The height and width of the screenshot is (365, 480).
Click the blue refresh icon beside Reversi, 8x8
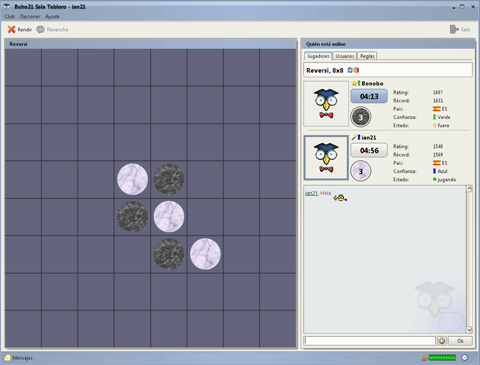(350, 70)
